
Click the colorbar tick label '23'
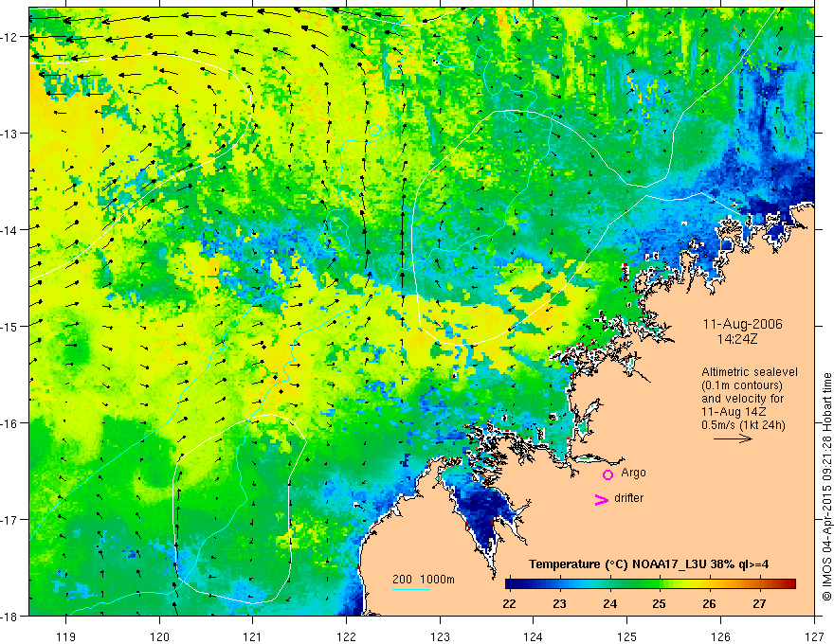click(559, 603)
